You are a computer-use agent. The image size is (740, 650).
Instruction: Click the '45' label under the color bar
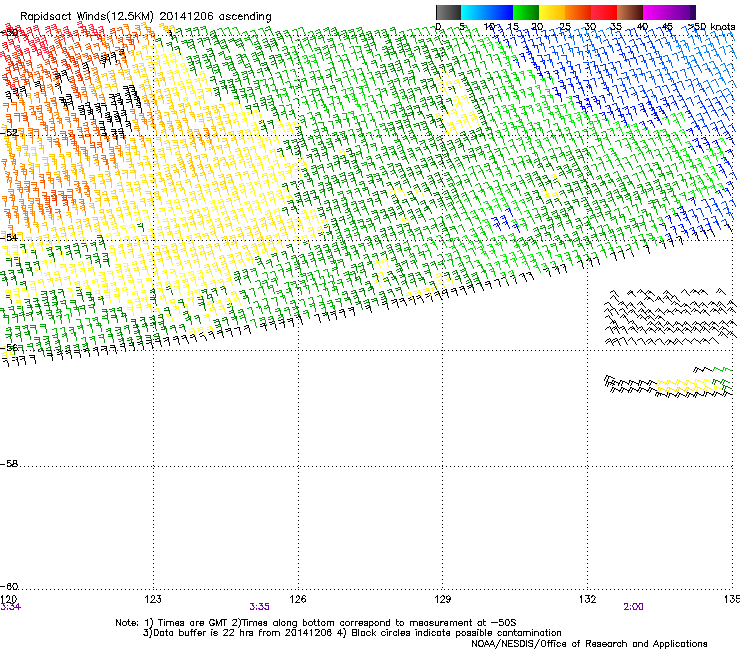click(667, 26)
